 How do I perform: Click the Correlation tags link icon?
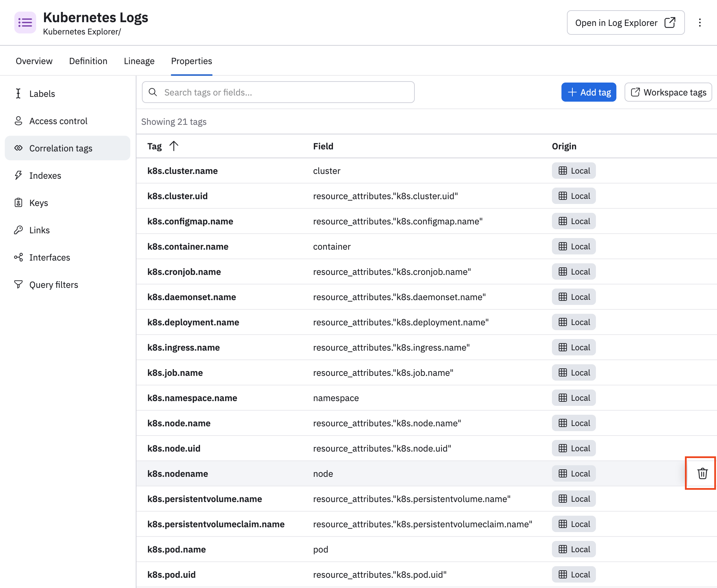pos(18,148)
